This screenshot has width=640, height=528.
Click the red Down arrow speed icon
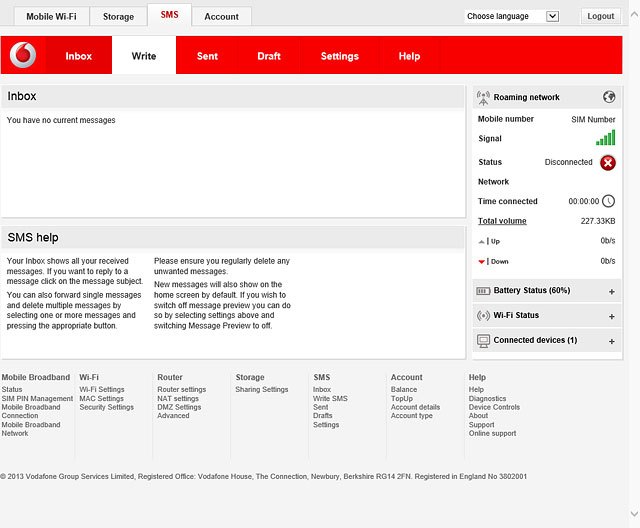[482, 262]
